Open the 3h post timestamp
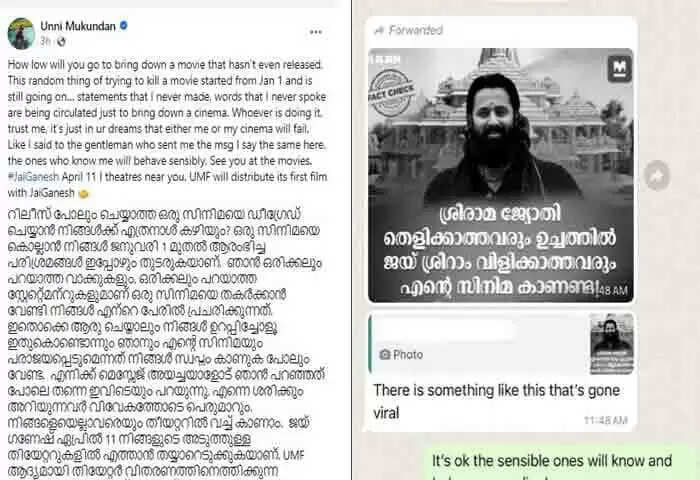 point(46,42)
